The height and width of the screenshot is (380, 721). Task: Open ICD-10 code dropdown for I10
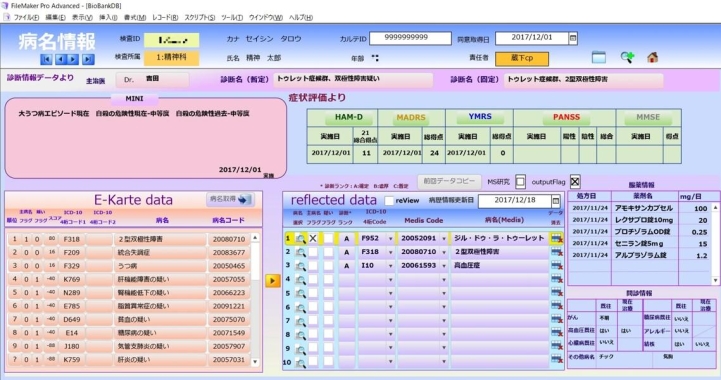(x=390, y=266)
